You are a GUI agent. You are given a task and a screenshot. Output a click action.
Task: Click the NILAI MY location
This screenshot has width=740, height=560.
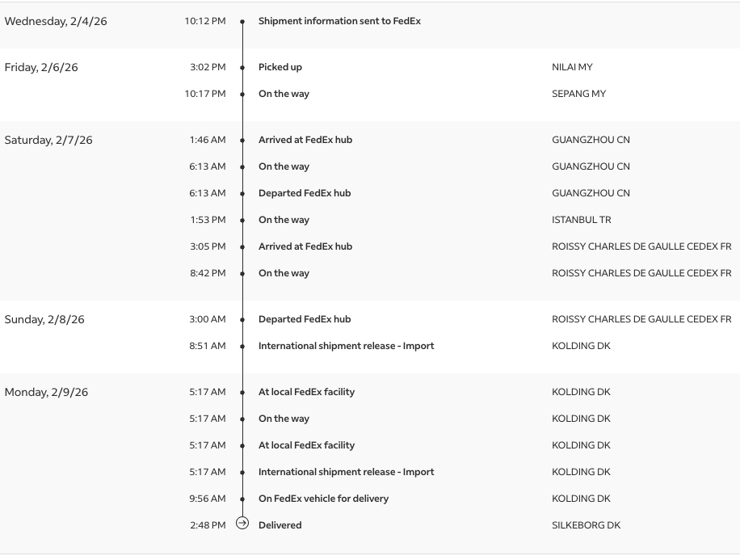pos(572,68)
